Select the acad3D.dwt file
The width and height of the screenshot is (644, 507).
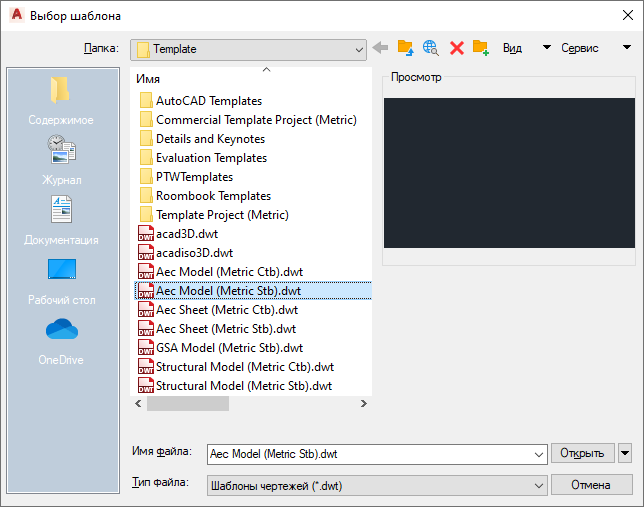pyautogui.click(x=178, y=234)
